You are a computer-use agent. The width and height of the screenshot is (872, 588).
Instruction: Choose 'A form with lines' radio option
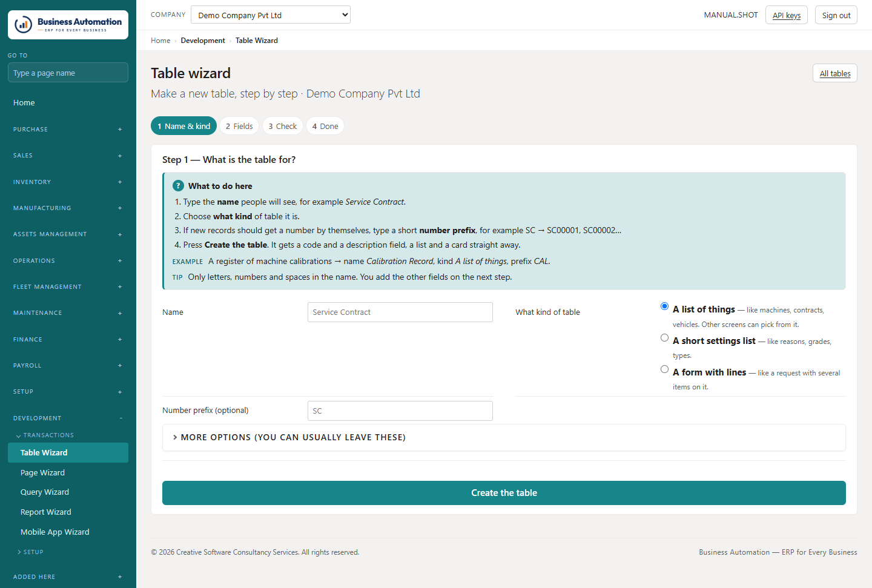point(664,369)
